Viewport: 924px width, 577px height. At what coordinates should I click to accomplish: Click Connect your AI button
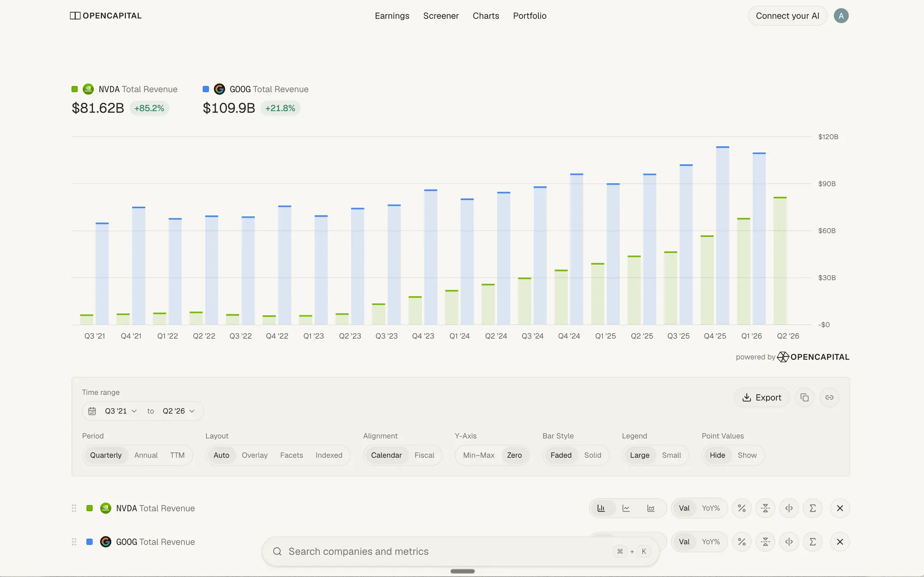(x=787, y=16)
